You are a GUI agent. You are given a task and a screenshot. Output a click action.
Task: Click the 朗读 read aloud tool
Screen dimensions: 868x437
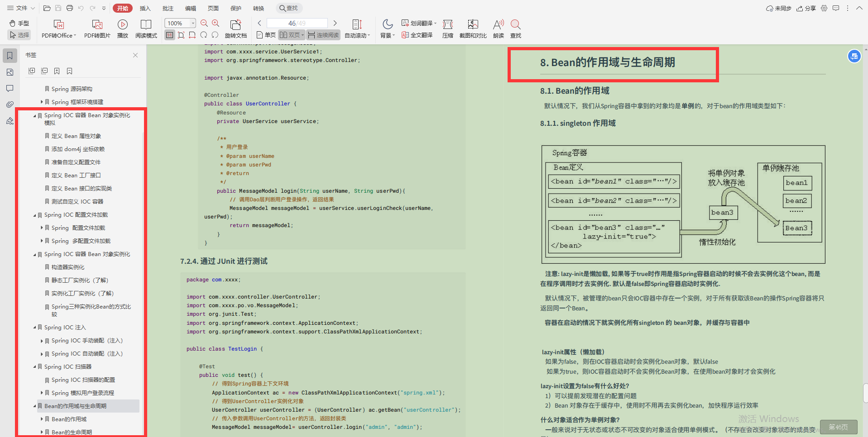[499, 29]
